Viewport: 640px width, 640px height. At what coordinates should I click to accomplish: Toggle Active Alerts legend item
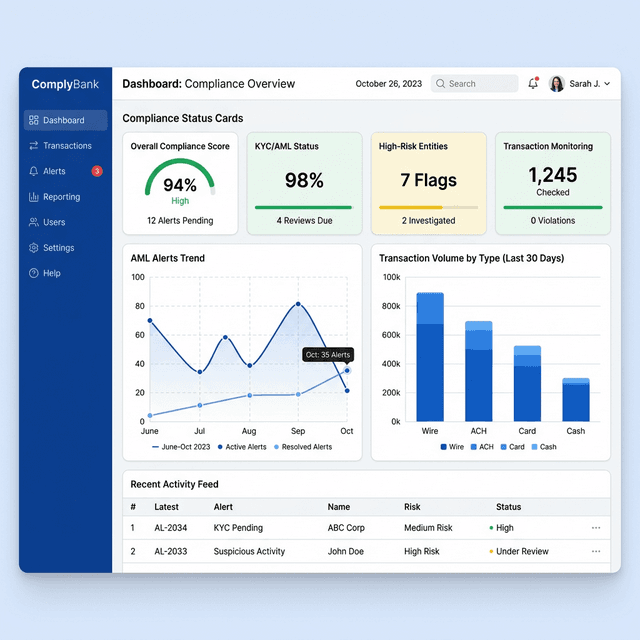242,447
